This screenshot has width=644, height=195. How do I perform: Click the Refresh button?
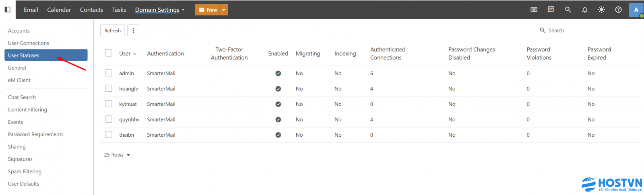[x=112, y=31]
